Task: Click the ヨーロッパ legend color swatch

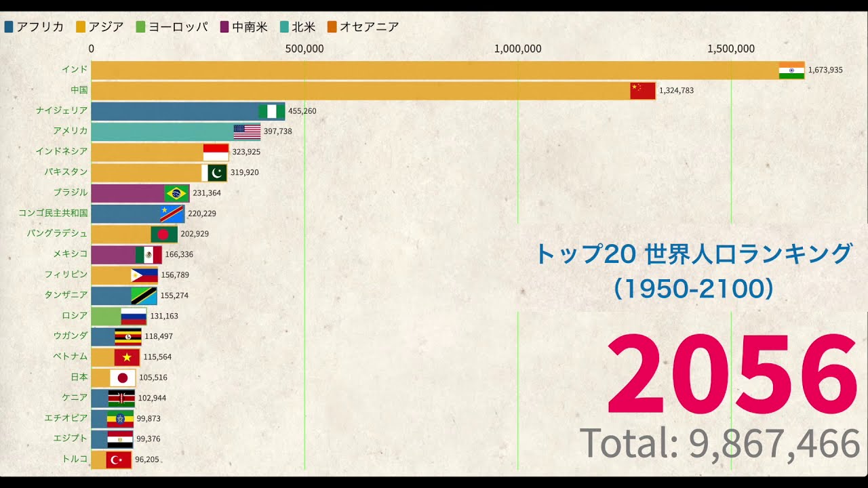Action: pos(140,27)
